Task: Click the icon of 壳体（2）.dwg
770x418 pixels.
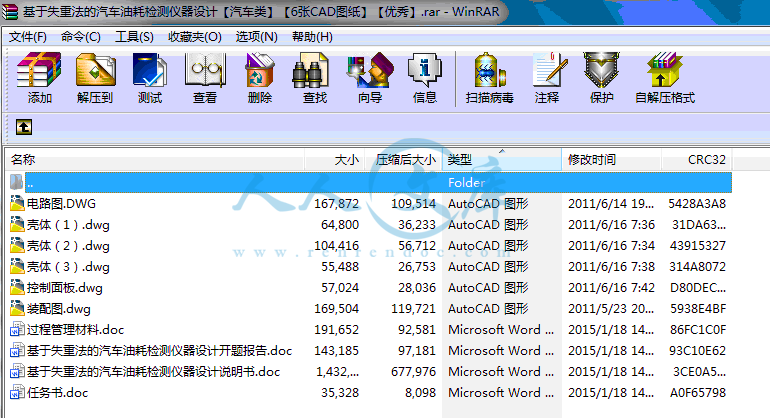Action: click(x=17, y=245)
